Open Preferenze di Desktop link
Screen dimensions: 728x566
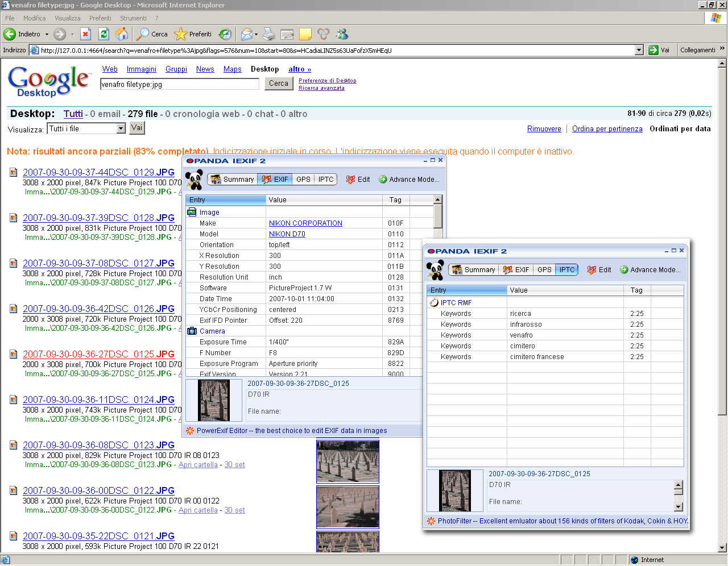click(x=328, y=81)
